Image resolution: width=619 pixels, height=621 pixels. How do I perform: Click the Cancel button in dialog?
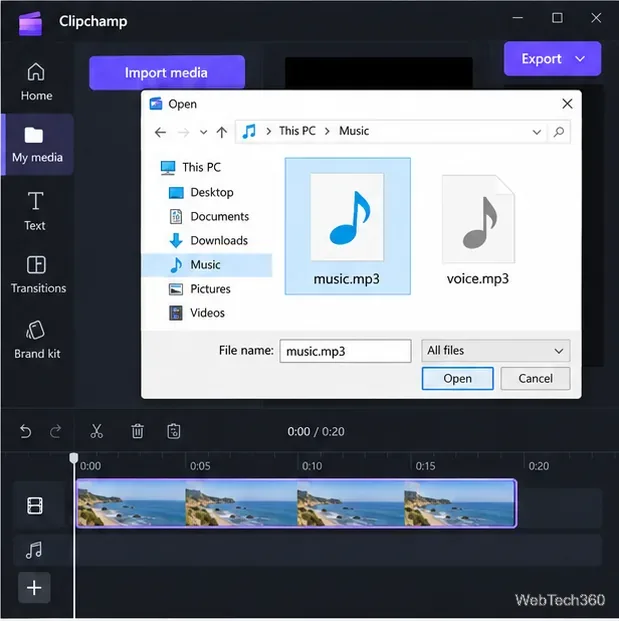click(x=535, y=378)
